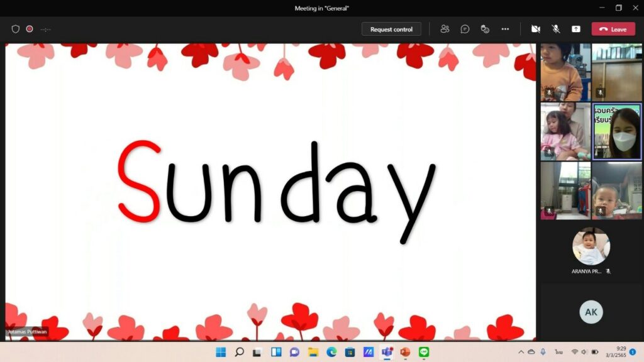644x362 pixels.
Task: Select the masked woman's video tile
Action: point(616,131)
